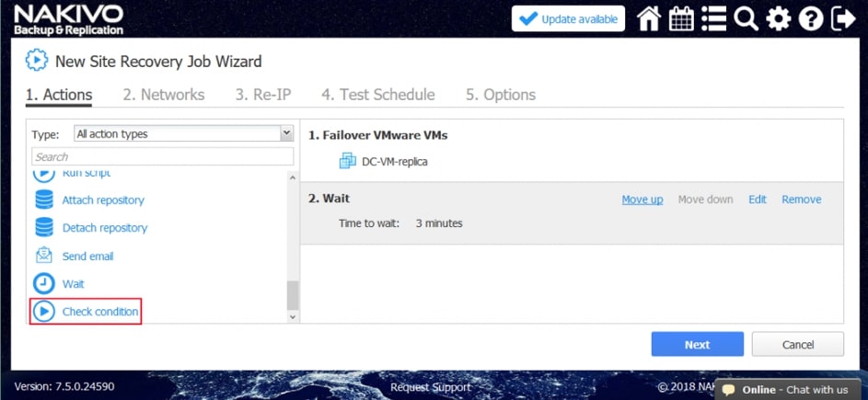Go to the home dashboard icon
Image resolution: width=868 pixels, height=400 pixels.
pyautogui.click(x=649, y=18)
